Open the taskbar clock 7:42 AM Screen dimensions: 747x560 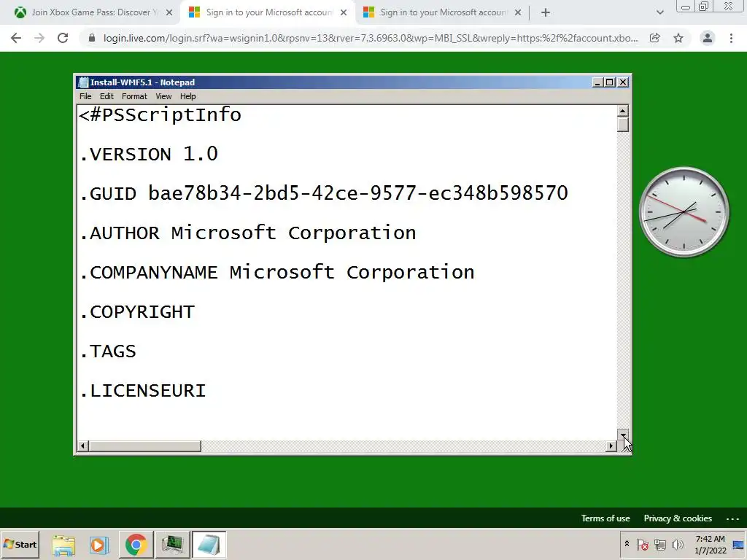[710, 544]
